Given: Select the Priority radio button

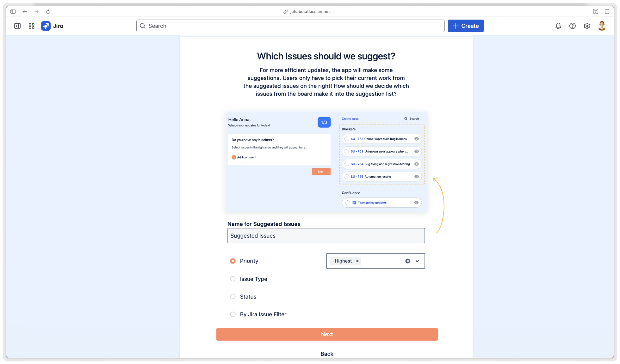Looking at the screenshot, I should coord(233,261).
